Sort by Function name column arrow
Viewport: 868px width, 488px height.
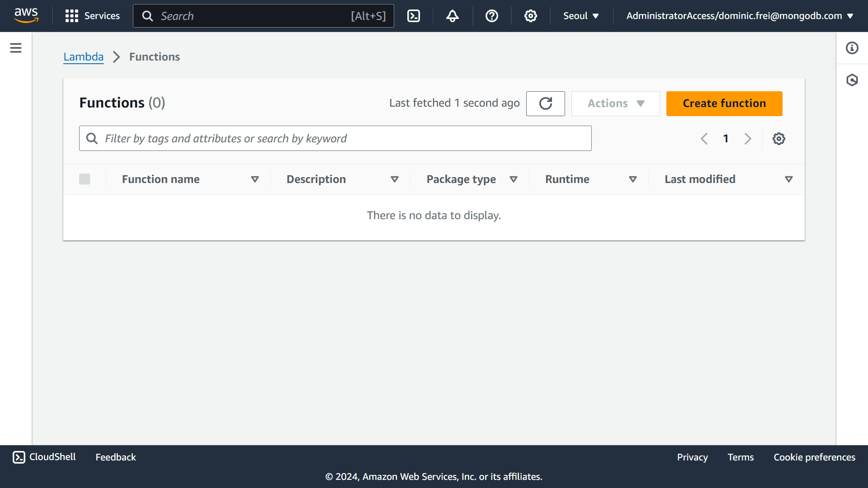point(255,179)
